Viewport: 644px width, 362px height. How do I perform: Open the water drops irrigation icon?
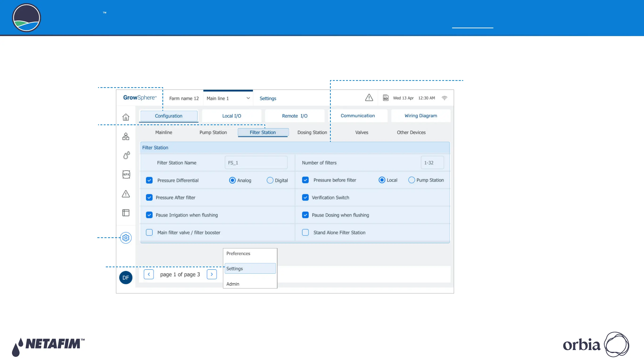[x=127, y=155]
